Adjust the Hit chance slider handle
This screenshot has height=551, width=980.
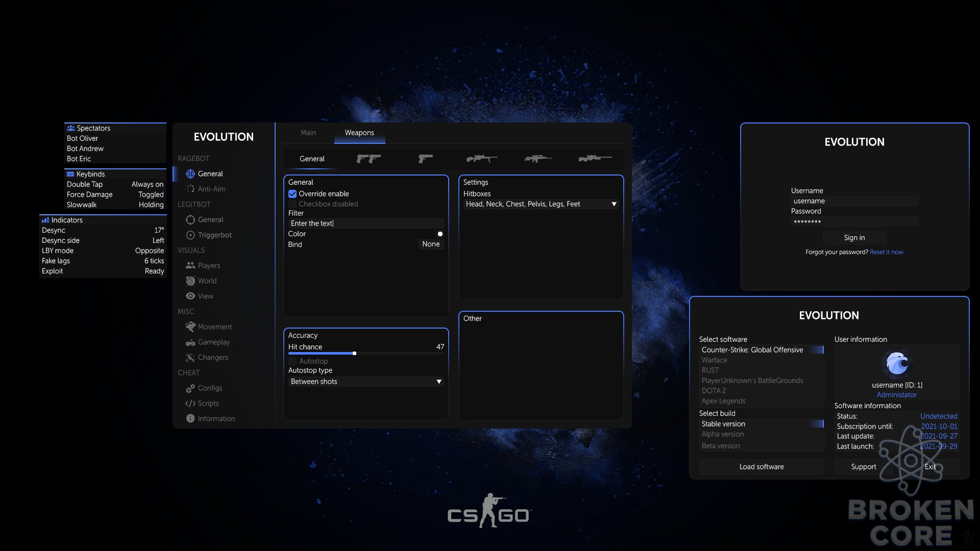coord(354,353)
